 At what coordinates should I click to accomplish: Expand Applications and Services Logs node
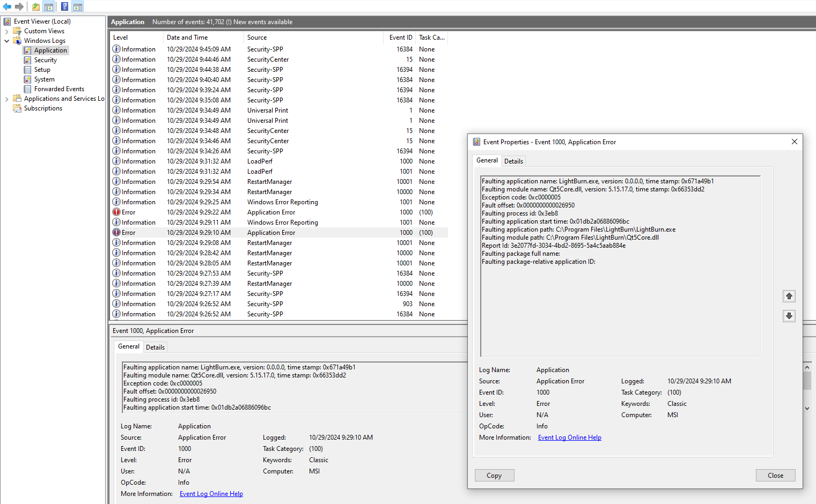pos(6,99)
